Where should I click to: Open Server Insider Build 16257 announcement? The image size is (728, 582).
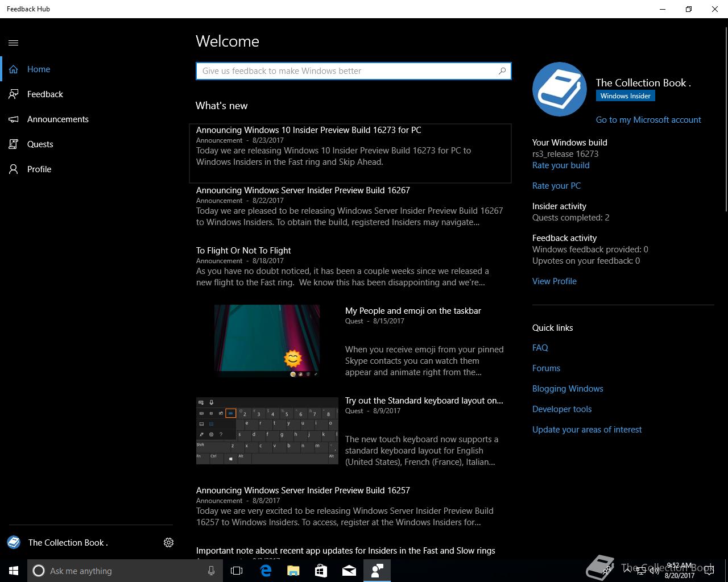(x=350, y=506)
